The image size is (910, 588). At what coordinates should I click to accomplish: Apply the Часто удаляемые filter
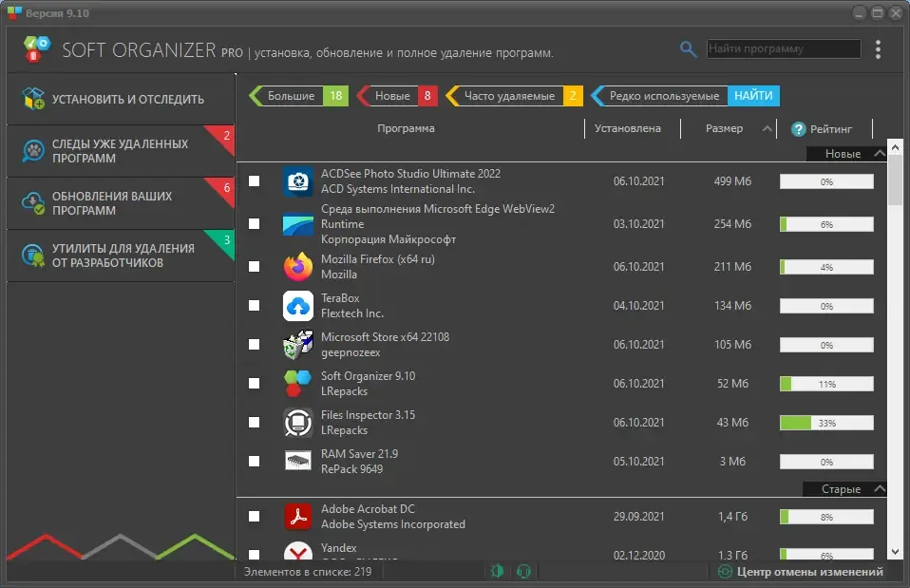point(514,96)
